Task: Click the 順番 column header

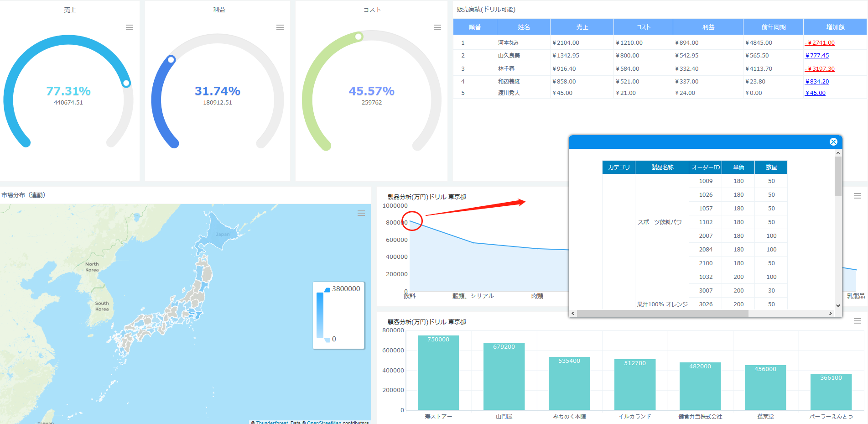Action: click(x=475, y=27)
